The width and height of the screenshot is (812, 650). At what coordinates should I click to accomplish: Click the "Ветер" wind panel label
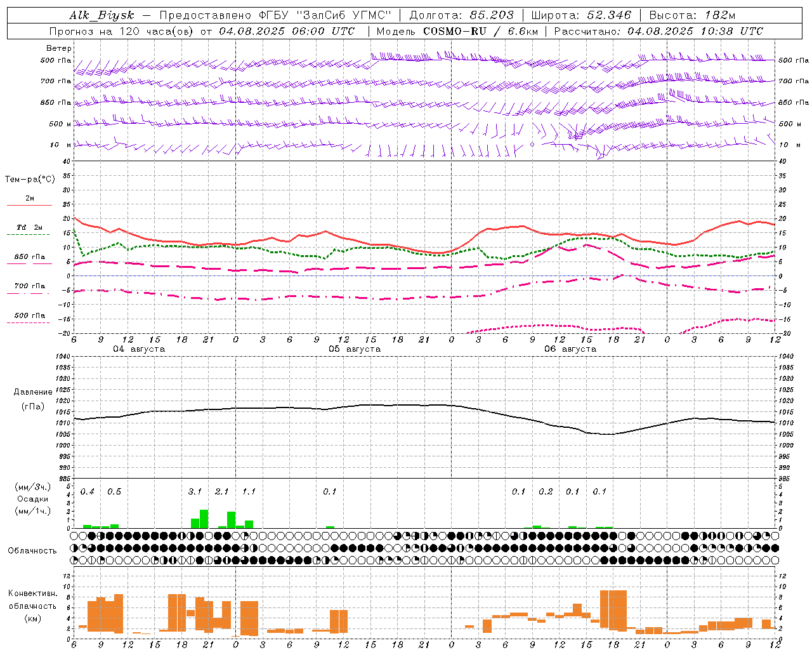pos(59,48)
